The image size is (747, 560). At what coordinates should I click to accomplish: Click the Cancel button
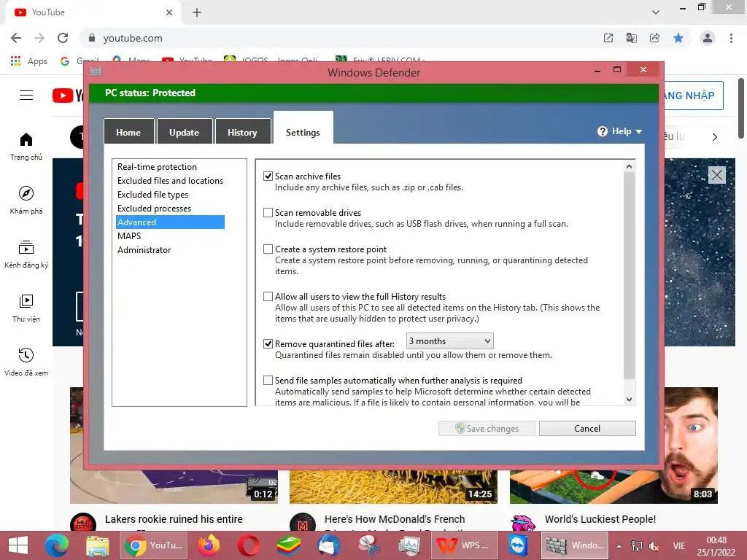pos(587,428)
